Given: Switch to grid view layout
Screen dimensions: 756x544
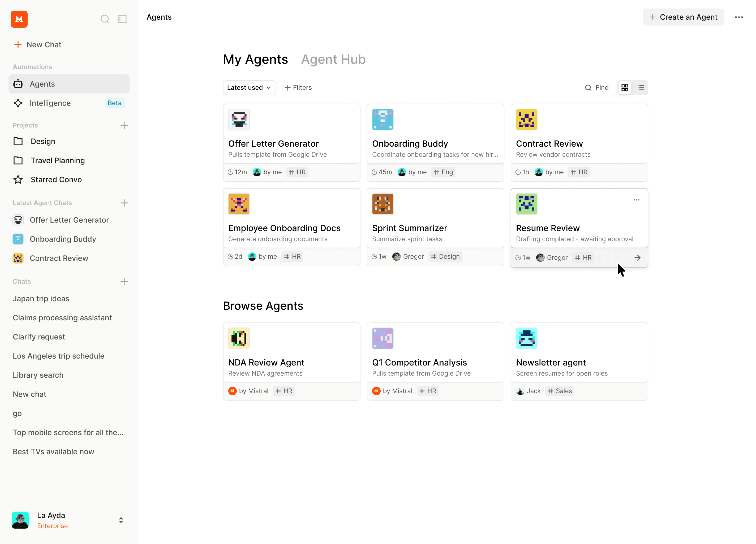Looking at the screenshot, I should coord(625,88).
